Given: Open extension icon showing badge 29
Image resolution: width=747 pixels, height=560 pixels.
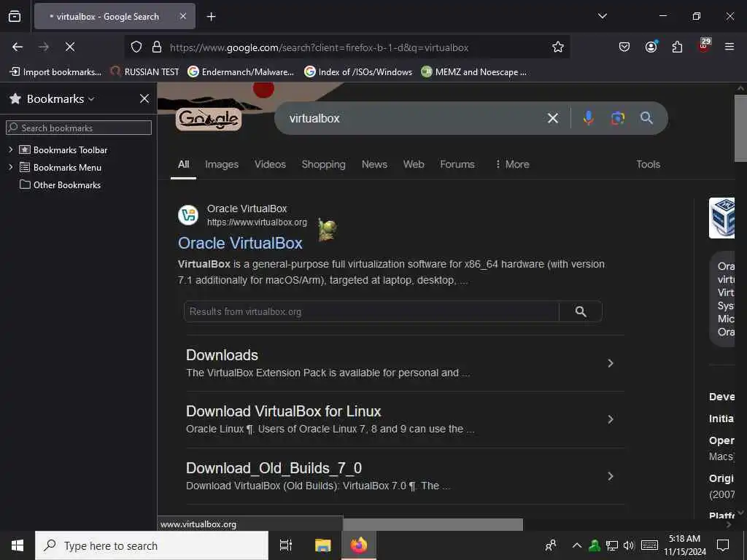Looking at the screenshot, I should click(704, 46).
